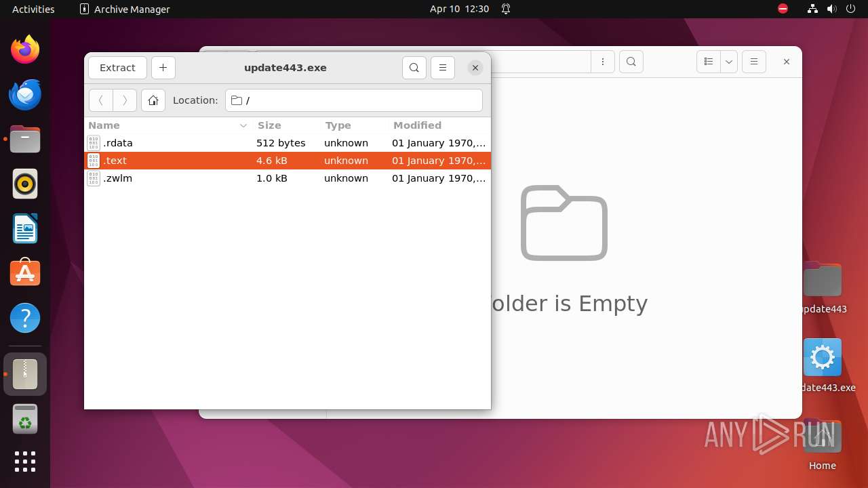
Task: Launch Firefox from the dock
Action: tap(25, 49)
